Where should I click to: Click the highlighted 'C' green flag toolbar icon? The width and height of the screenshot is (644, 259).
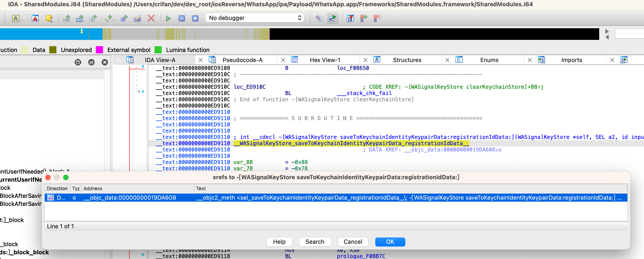tap(333, 18)
